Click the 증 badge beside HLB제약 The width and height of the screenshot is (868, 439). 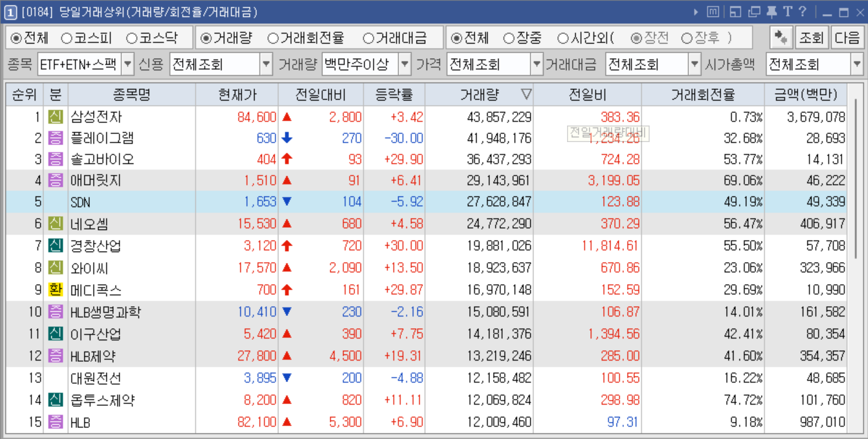click(56, 355)
